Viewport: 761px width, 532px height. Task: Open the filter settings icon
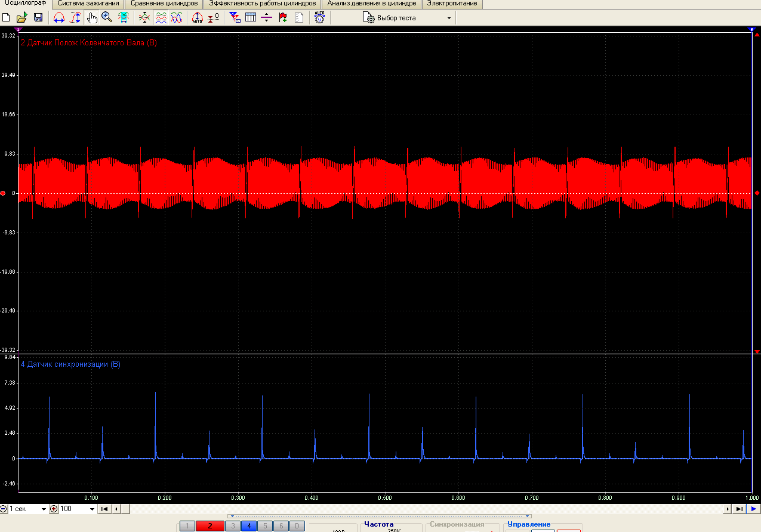tap(235, 18)
